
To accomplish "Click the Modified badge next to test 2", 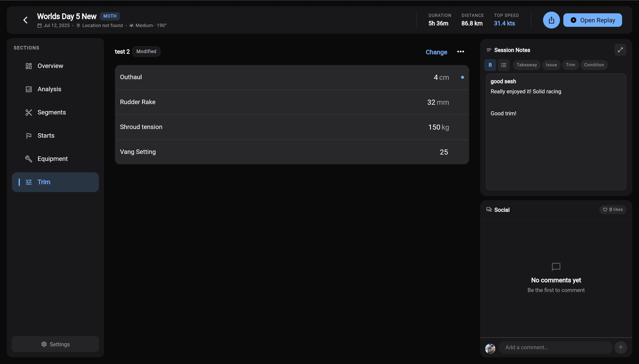I will pos(146,52).
